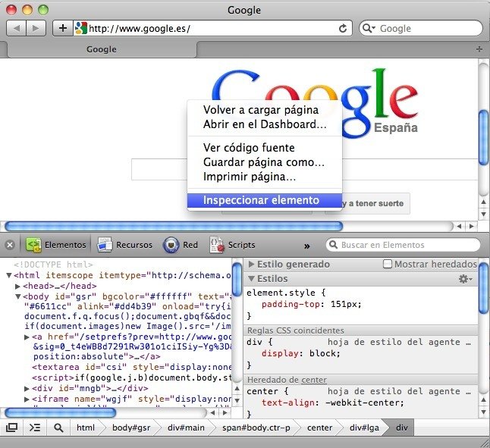The width and height of the screenshot is (490, 448).
Task: Open the Red network panel
Action: point(181,245)
